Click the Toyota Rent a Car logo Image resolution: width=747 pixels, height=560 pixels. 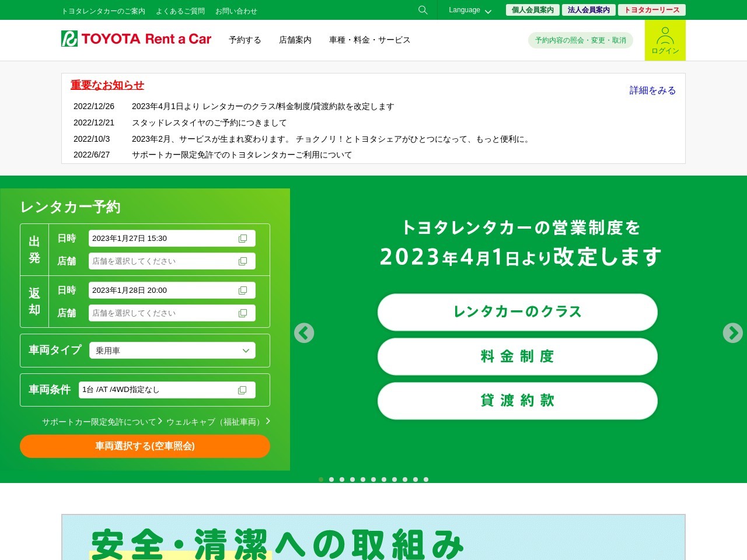click(136, 39)
